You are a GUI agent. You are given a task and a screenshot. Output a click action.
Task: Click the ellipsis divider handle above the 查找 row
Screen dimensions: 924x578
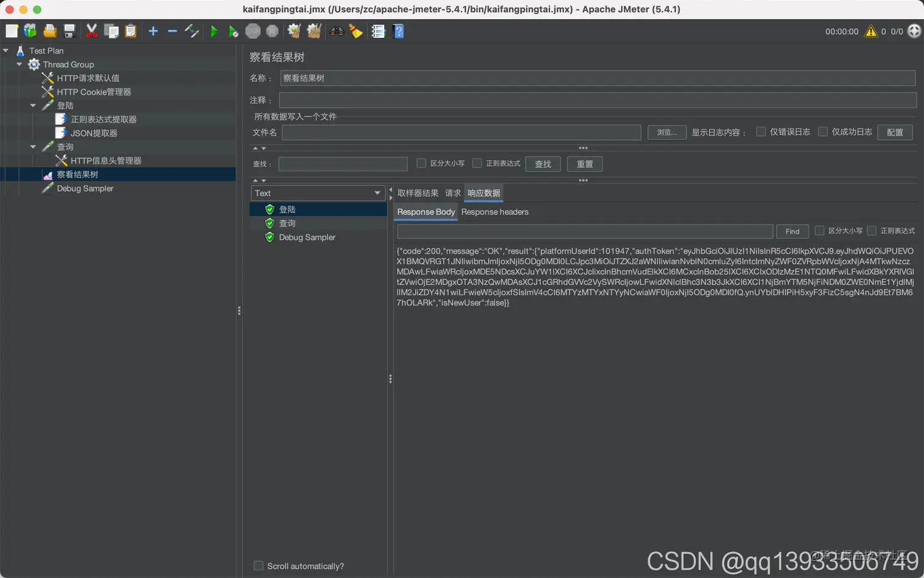pyautogui.click(x=583, y=148)
